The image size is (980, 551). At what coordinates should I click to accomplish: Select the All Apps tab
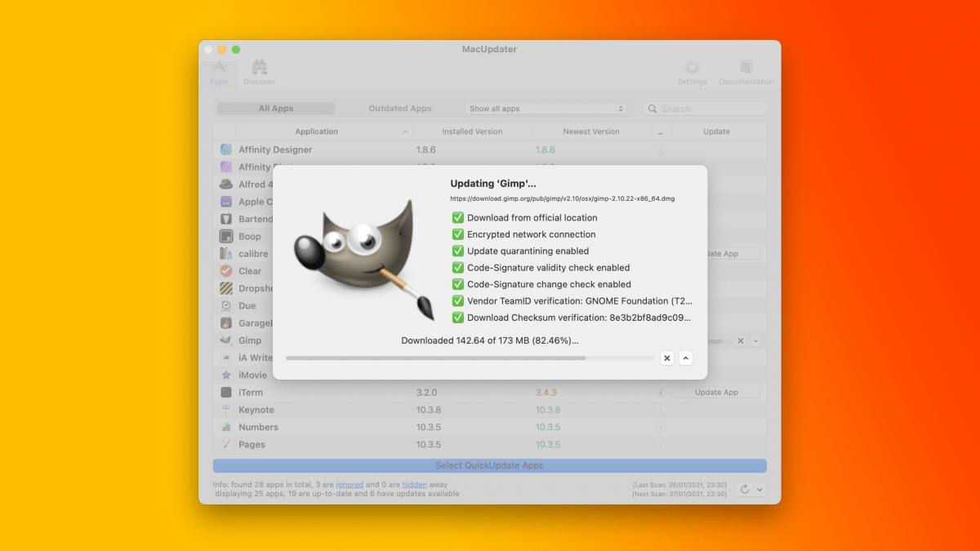point(276,109)
